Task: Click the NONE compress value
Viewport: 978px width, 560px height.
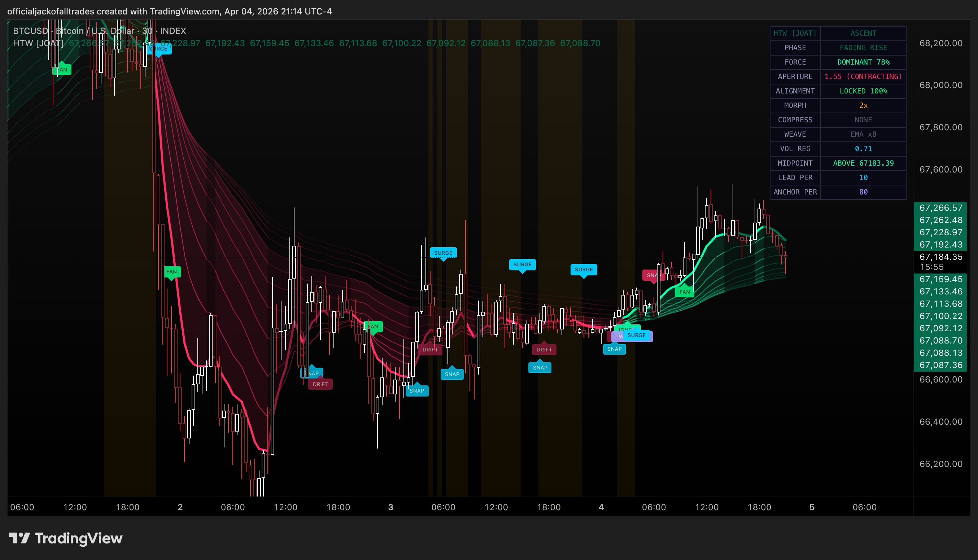Action: (863, 120)
